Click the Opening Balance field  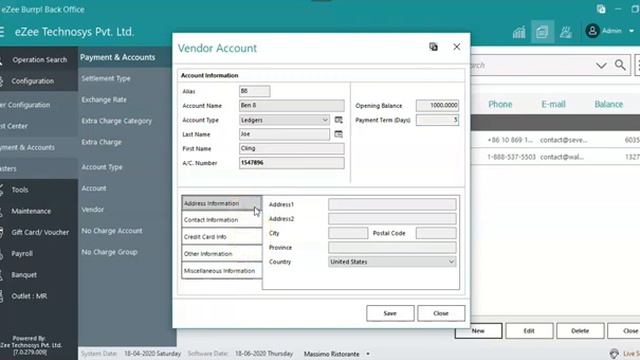coord(438,105)
